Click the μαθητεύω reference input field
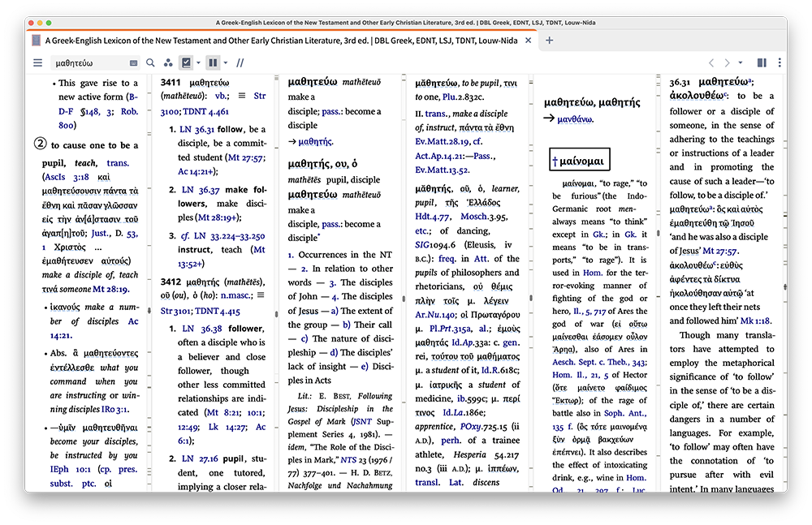The height and width of the screenshot is (525, 812). coord(88,62)
